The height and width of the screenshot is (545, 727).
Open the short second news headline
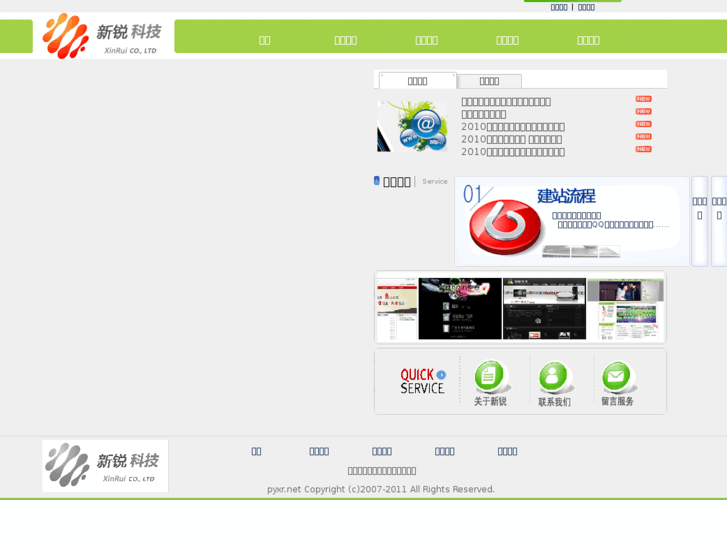[484, 114]
